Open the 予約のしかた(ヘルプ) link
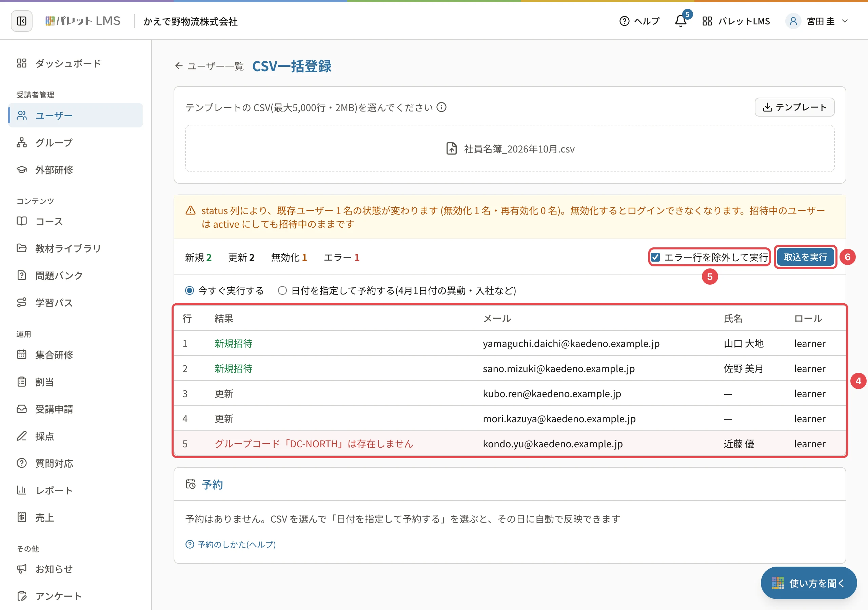The image size is (868, 610). (x=231, y=544)
